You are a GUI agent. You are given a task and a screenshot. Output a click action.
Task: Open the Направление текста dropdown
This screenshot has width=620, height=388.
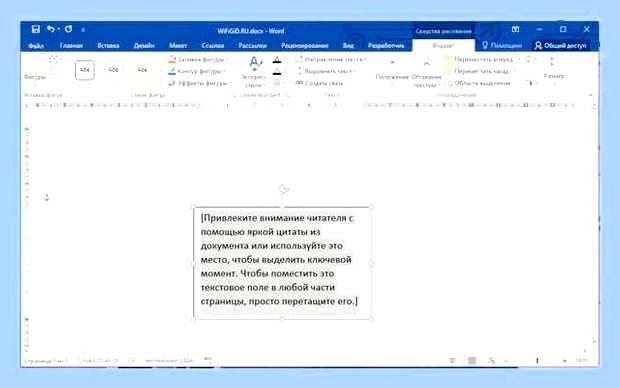(330, 60)
